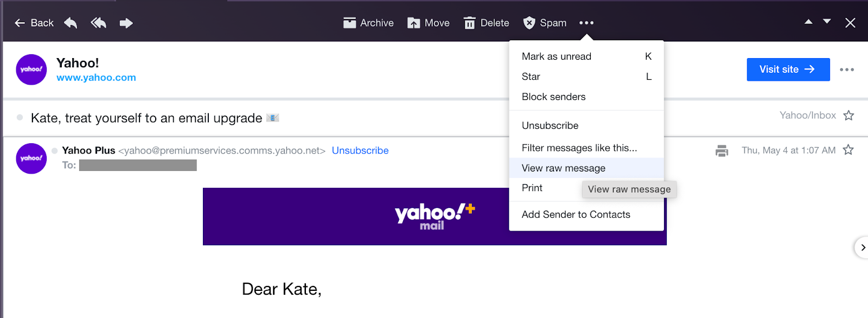Screen dimensions: 868x318
Task: Click the redacted To recipient field
Action: tap(138, 165)
